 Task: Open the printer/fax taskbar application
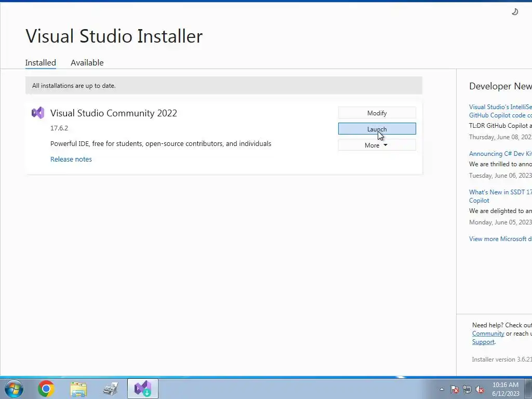pos(111,389)
